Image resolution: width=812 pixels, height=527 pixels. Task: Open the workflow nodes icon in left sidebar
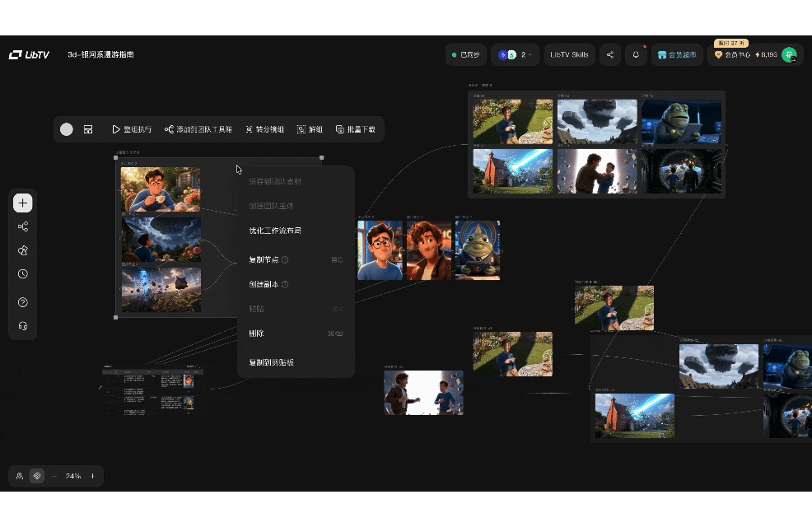pyautogui.click(x=23, y=226)
